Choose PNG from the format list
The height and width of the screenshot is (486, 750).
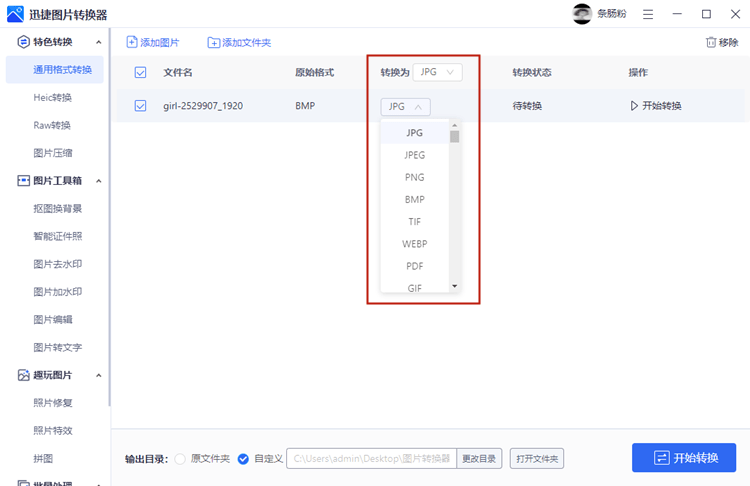[x=415, y=177]
